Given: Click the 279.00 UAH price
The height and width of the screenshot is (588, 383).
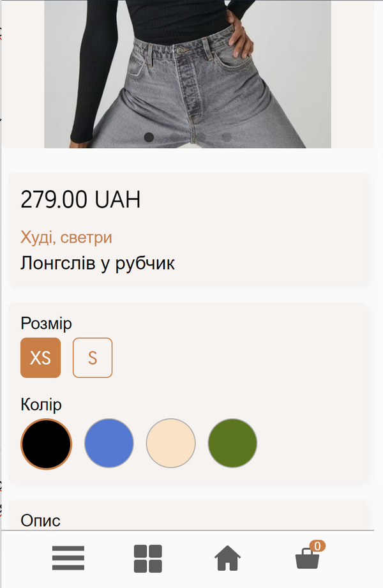Looking at the screenshot, I should (80, 199).
